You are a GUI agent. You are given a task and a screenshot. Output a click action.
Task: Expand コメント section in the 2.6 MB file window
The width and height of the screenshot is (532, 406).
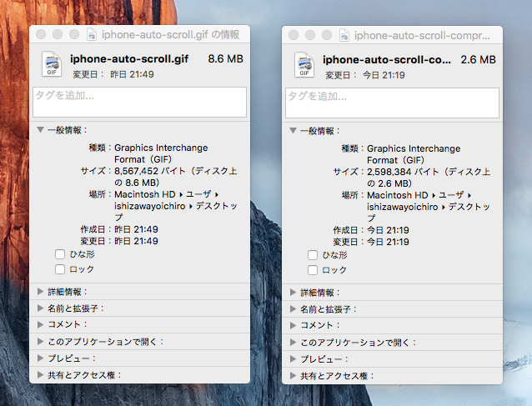(294, 325)
